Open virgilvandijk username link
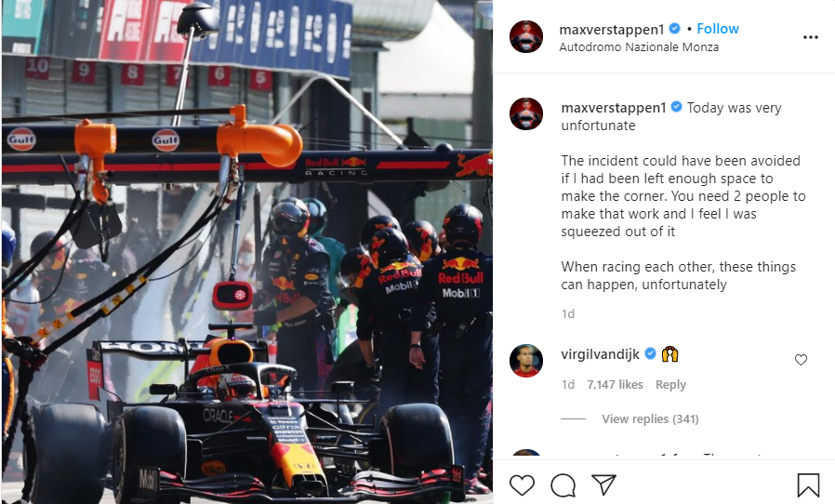Image resolution: width=835 pixels, height=504 pixels. coord(600,354)
